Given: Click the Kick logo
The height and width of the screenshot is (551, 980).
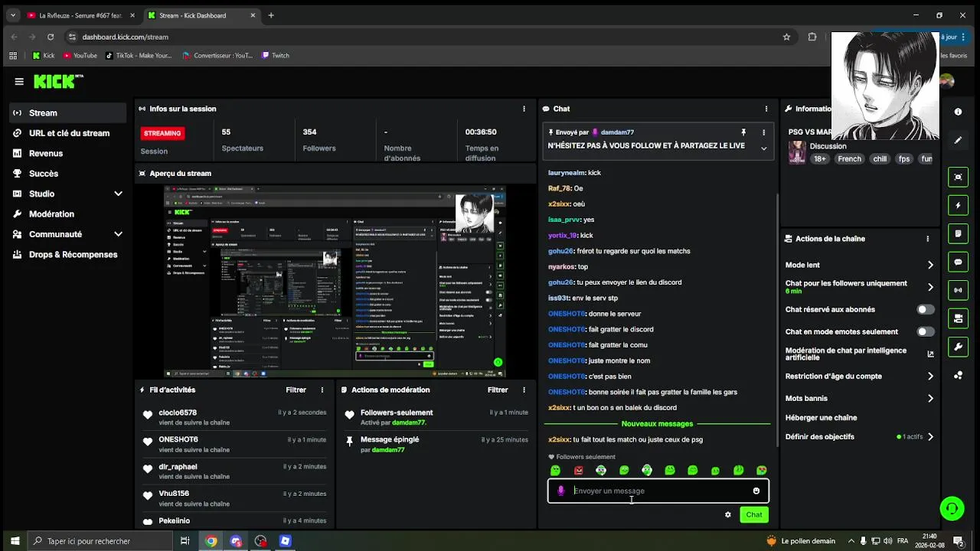Looking at the screenshot, I should pos(58,81).
